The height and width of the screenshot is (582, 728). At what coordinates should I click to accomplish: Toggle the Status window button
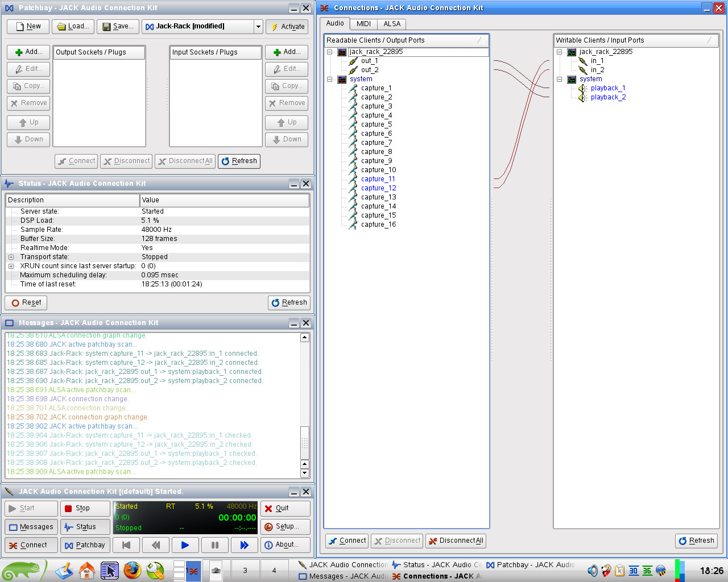click(x=85, y=527)
